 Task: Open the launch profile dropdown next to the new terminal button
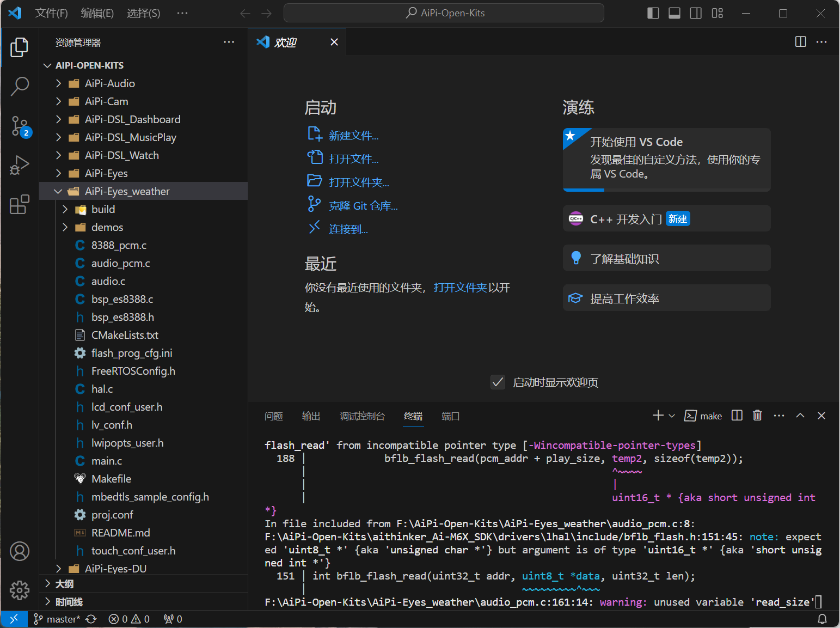(x=672, y=416)
